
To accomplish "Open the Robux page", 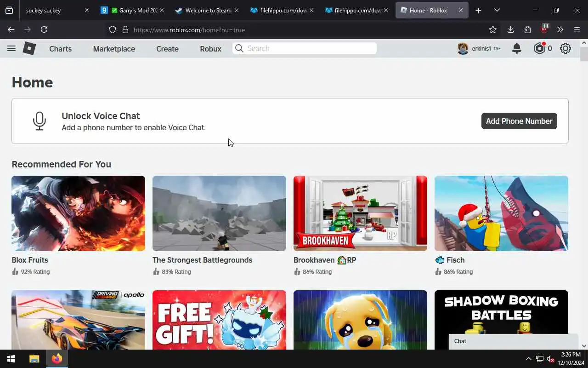I will point(210,49).
